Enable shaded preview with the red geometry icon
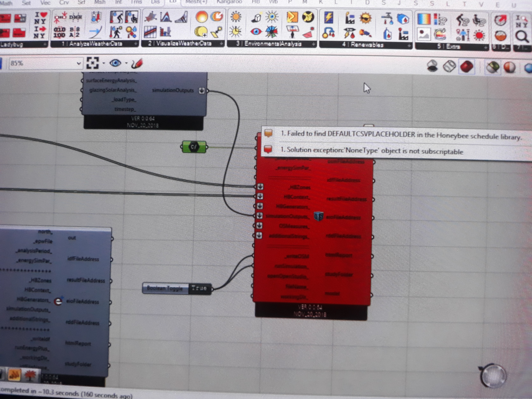 tap(467, 66)
